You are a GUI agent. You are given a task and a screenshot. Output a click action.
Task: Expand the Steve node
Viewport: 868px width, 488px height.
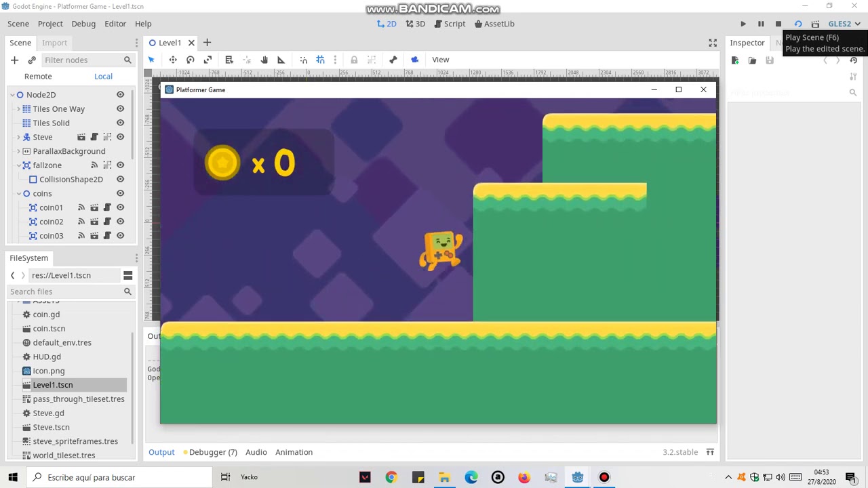pyautogui.click(x=19, y=138)
